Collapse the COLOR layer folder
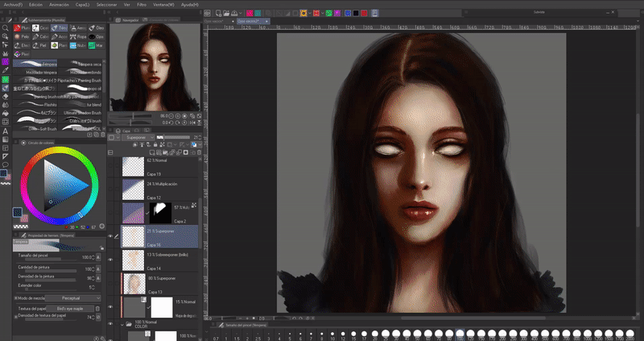The width and height of the screenshot is (644, 341). (124, 325)
